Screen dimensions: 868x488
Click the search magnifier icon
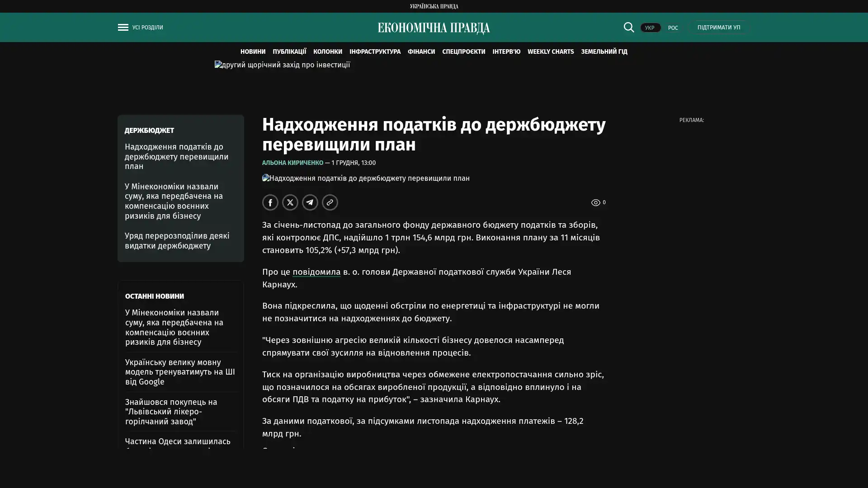coord(628,28)
